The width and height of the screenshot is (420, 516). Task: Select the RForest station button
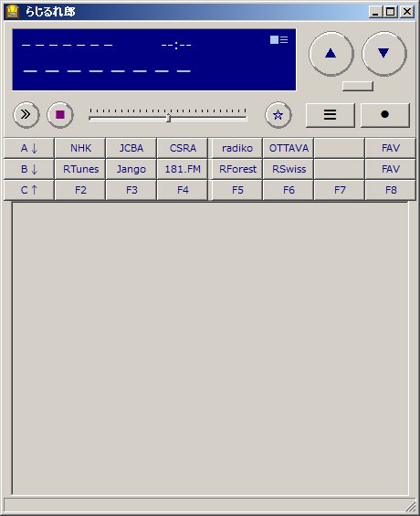237,169
